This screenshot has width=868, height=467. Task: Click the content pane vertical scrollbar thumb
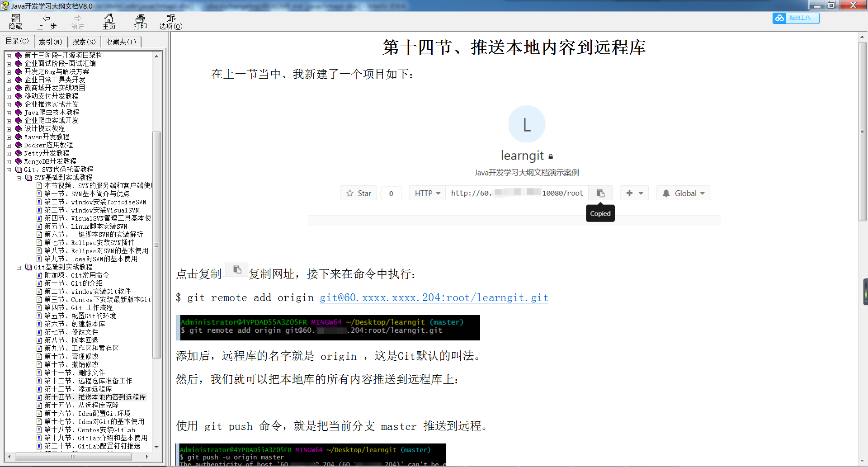pos(862,131)
